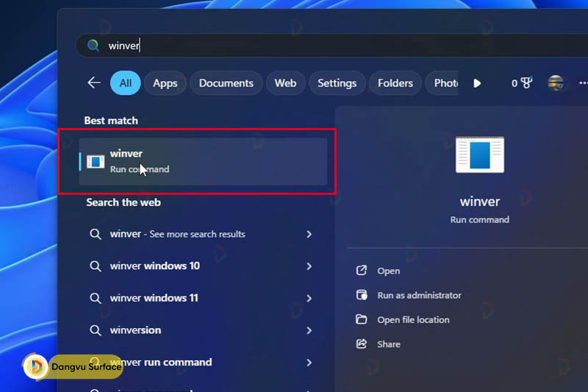Click the Open file location folder icon

361,319
